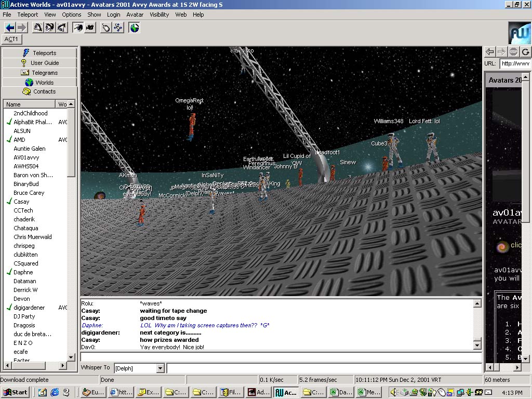Viewport: 532px width, 399px height.
Task: Expand the Worlds panel
Action: (x=40, y=83)
